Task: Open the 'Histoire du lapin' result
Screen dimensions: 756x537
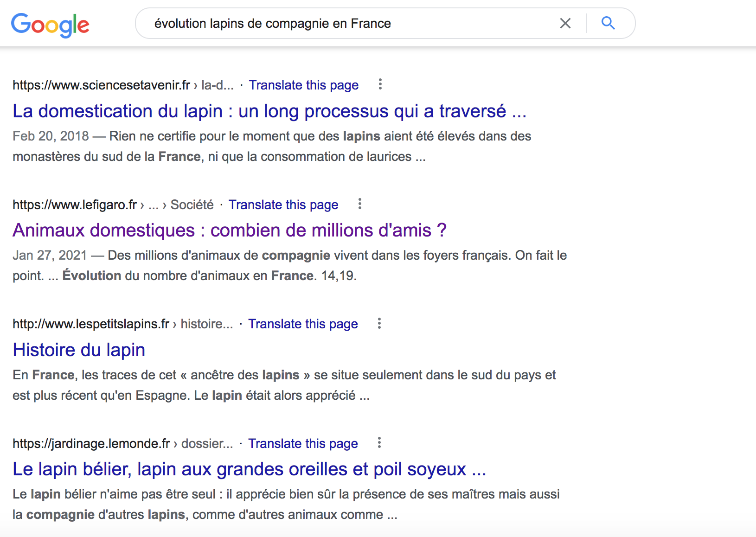Action: pos(79,350)
